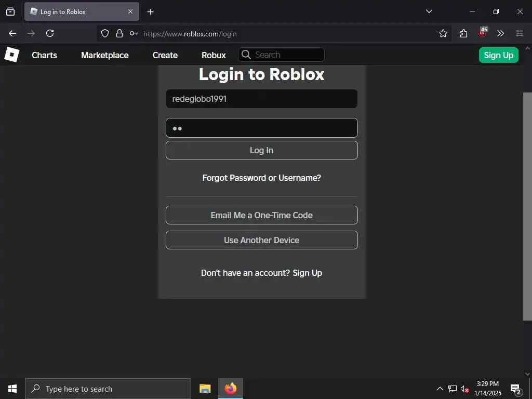Open a new tab with plus icon
The width and height of the screenshot is (532, 399).
[x=150, y=12]
